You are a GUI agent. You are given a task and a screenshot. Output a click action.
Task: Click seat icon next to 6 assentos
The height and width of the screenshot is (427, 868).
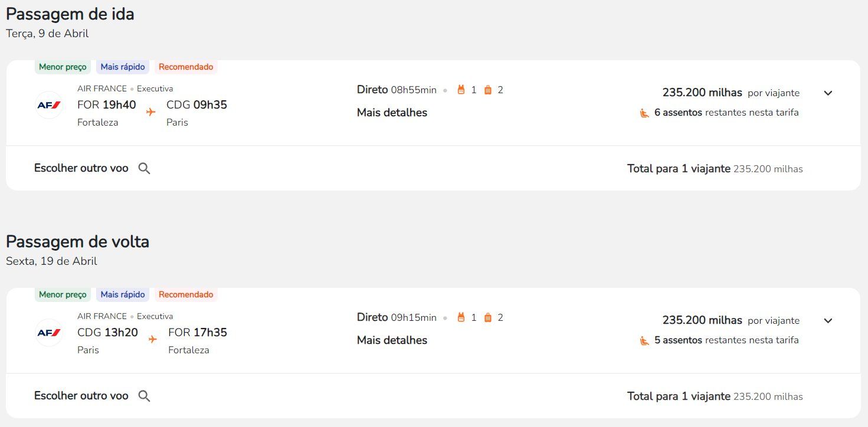click(x=644, y=113)
